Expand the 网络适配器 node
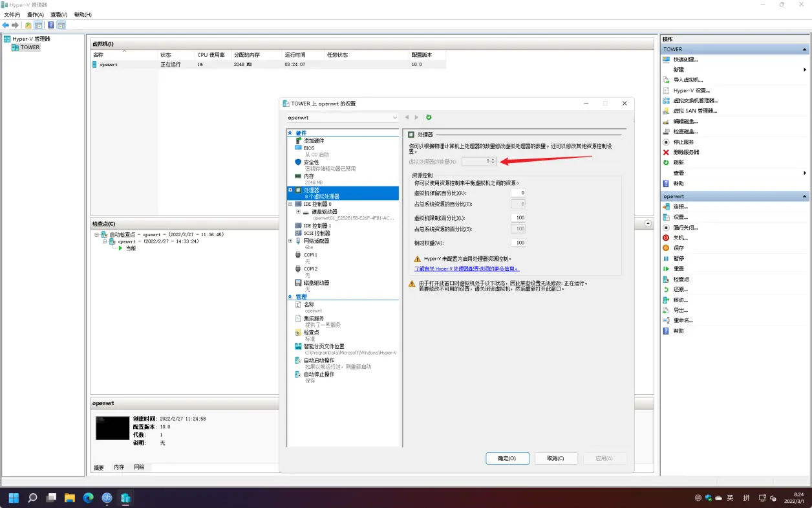 (x=290, y=241)
